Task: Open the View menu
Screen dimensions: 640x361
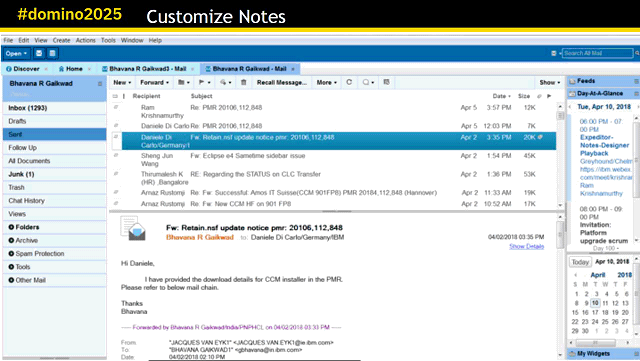Action: click(x=41, y=40)
